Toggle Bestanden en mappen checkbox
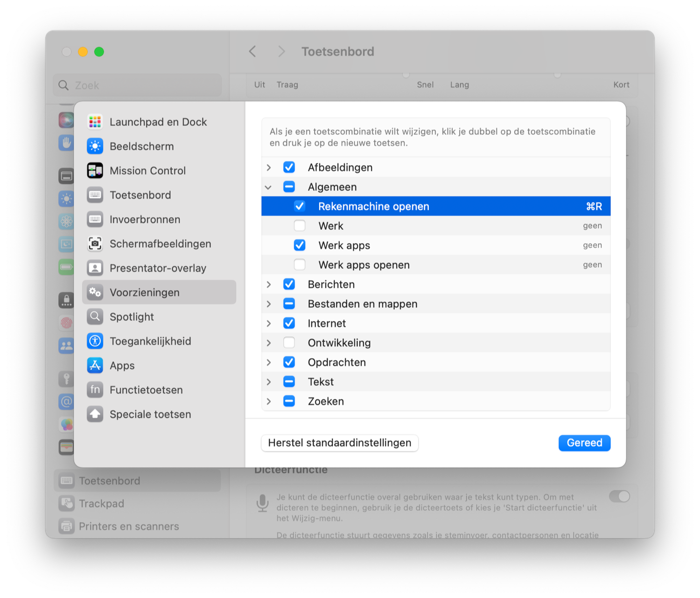The width and height of the screenshot is (700, 598). 289,304
